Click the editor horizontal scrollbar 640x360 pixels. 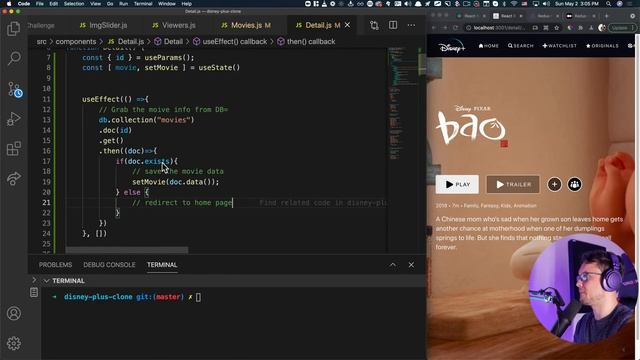[x=127, y=250]
